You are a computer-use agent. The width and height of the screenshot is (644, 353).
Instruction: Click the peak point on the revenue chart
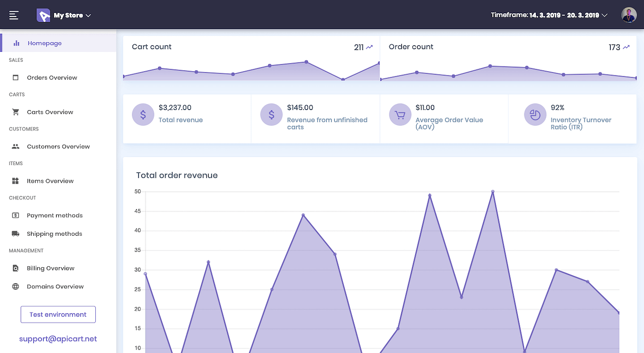click(493, 191)
